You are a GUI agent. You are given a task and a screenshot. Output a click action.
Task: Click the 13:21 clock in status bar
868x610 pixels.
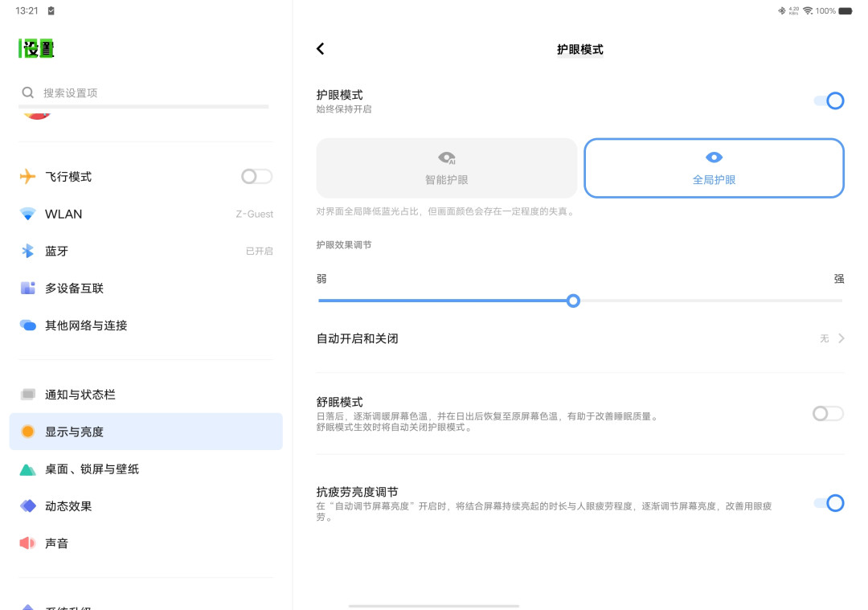click(x=27, y=10)
